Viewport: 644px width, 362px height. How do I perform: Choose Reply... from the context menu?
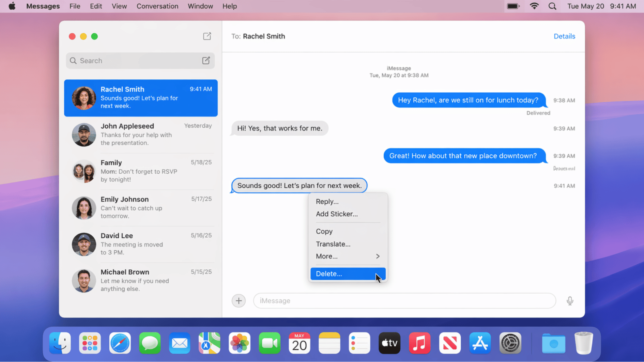click(x=348, y=201)
